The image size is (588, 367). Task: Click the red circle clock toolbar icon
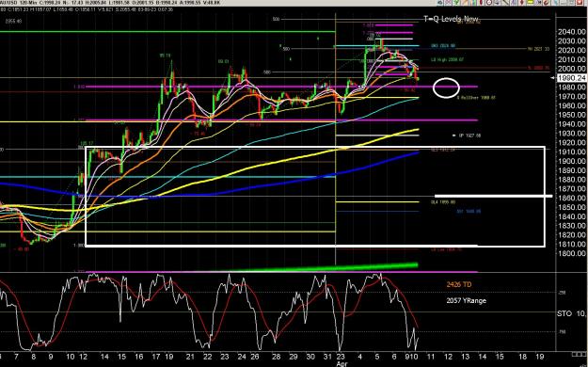489,2
